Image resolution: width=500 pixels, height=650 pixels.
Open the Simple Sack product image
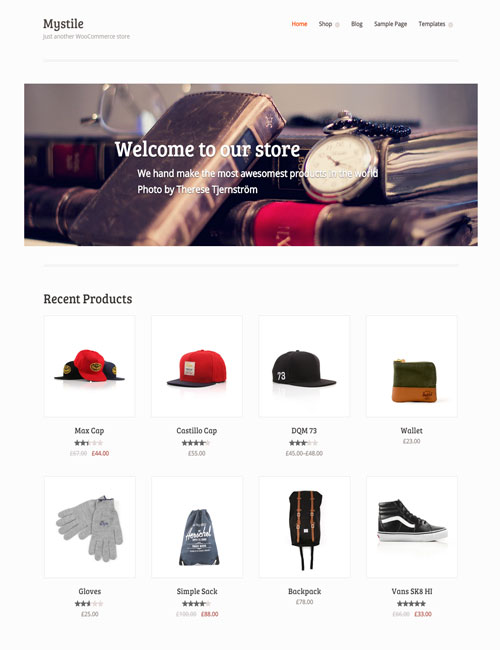(x=197, y=527)
